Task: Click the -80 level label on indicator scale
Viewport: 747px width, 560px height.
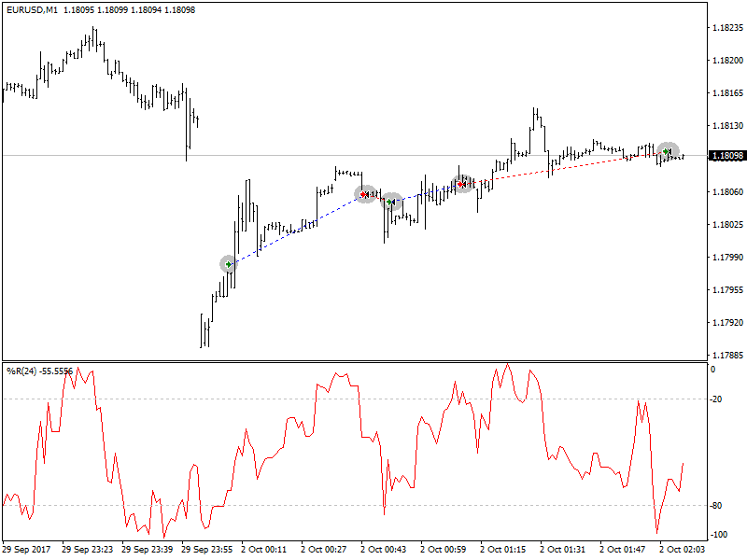Action: (x=717, y=506)
